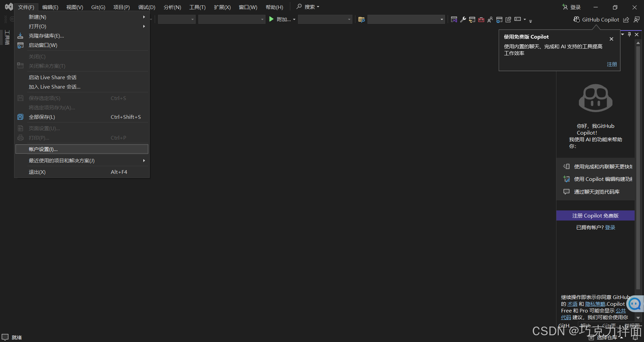Open the 编辑(E) menu
Screen dimensions: 644x342
click(50, 7)
